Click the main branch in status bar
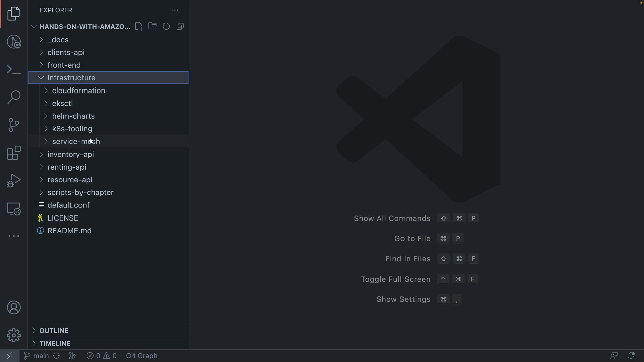The image size is (644, 362). (37, 356)
